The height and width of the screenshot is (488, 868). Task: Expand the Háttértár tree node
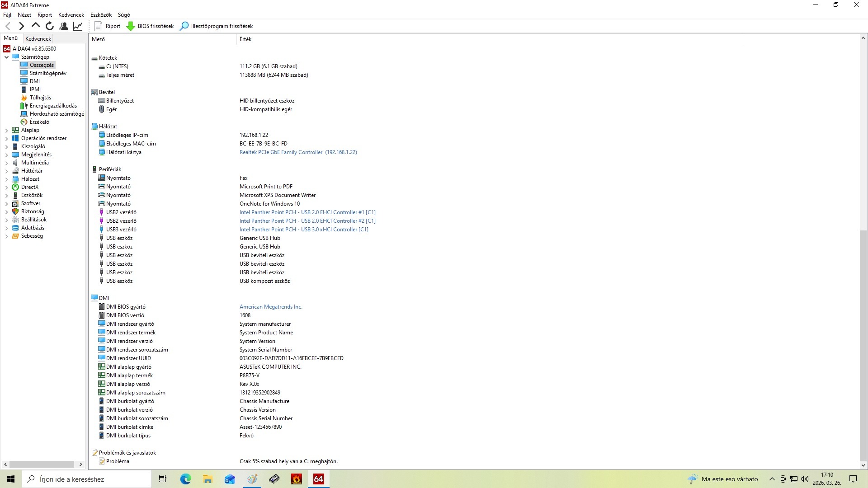tap(6, 171)
